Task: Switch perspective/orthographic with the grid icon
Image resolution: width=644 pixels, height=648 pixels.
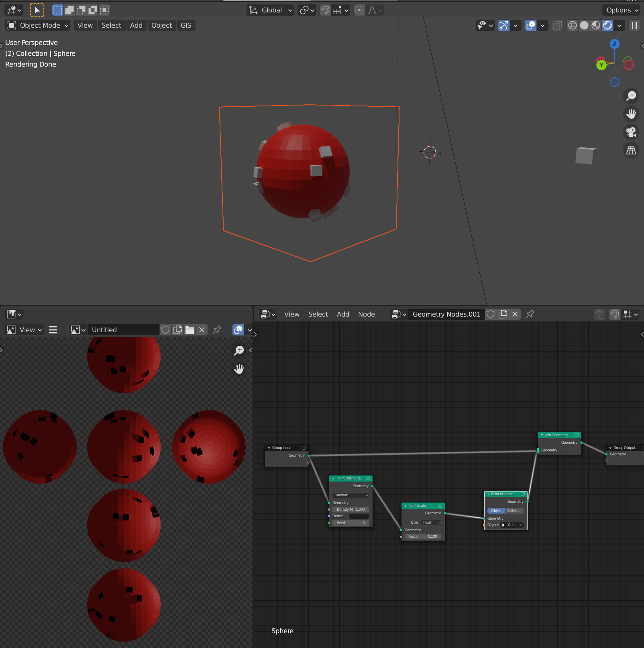Action: pyautogui.click(x=631, y=150)
